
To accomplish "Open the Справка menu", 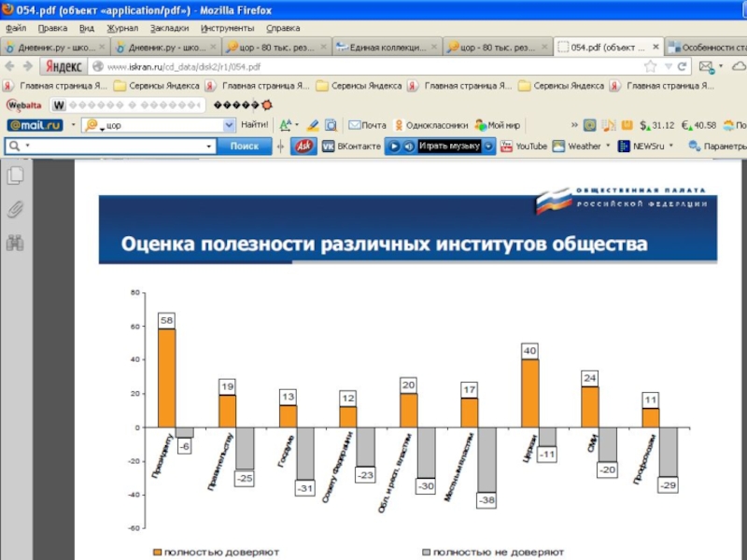I will [x=283, y=28].
